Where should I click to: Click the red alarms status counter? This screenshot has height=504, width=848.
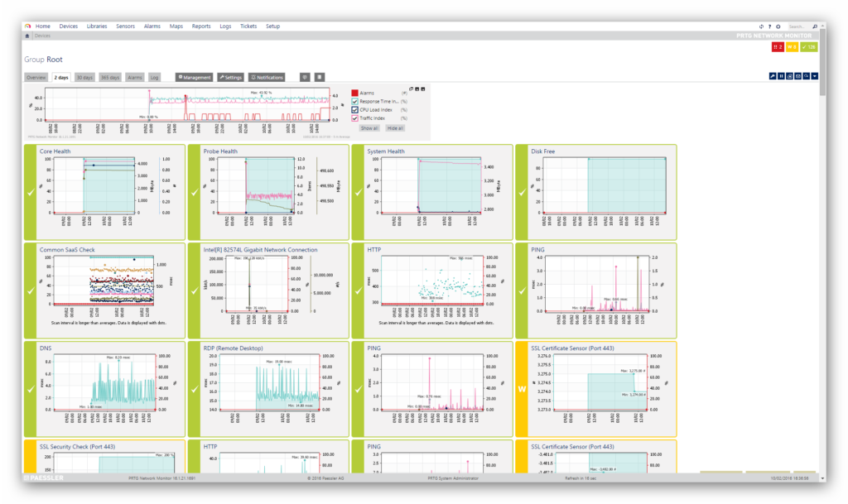click(x=778, y=47)
